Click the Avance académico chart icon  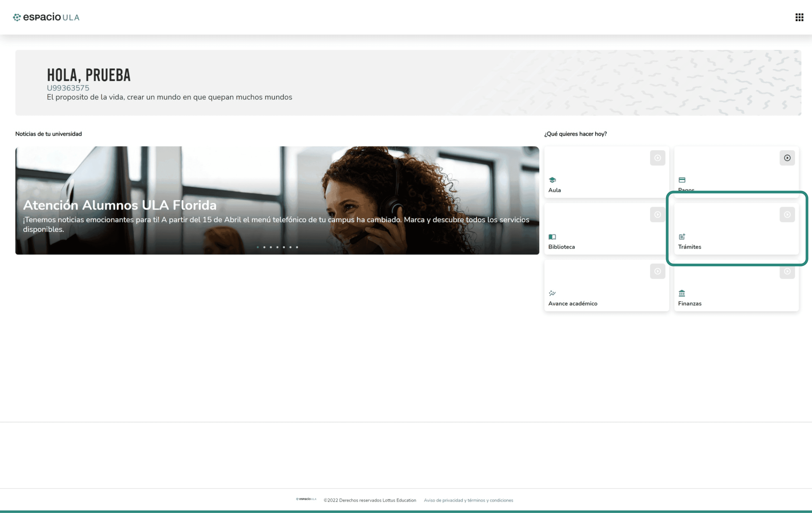pos(552,293)
